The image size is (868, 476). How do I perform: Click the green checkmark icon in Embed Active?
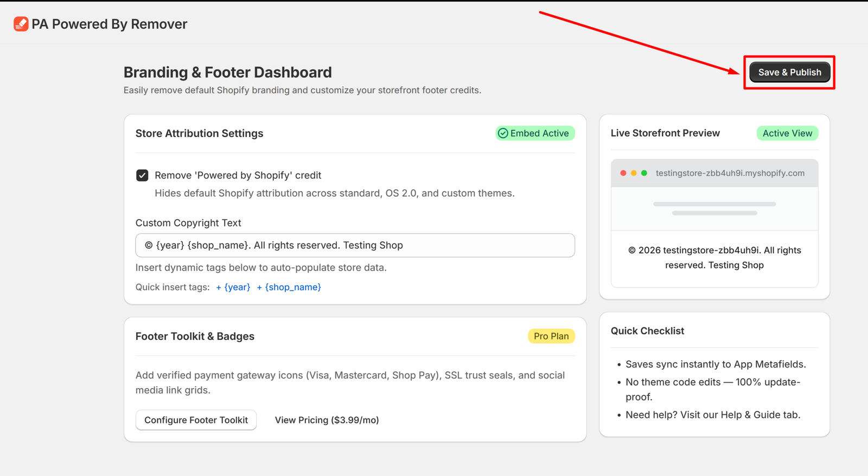503,133
